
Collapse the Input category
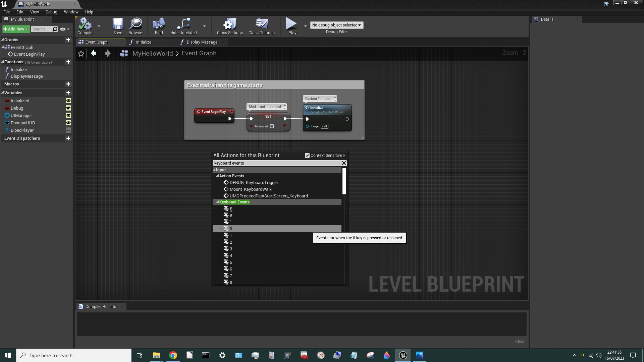(x=214, y=170)
